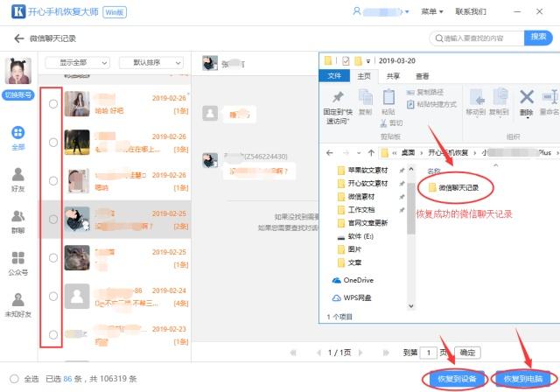The height and width of the screenshot is (392, 560).
Task: Click the 桌面 breadcrumb in Explorer address bar
Action: pos(408,153)
